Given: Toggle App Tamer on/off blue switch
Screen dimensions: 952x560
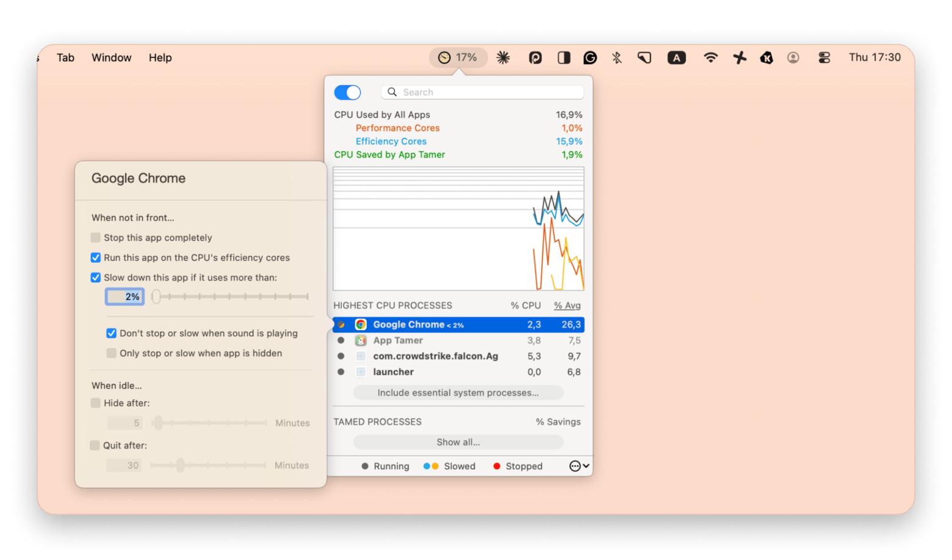Looking at the screenshot, I should click(348, 92).
